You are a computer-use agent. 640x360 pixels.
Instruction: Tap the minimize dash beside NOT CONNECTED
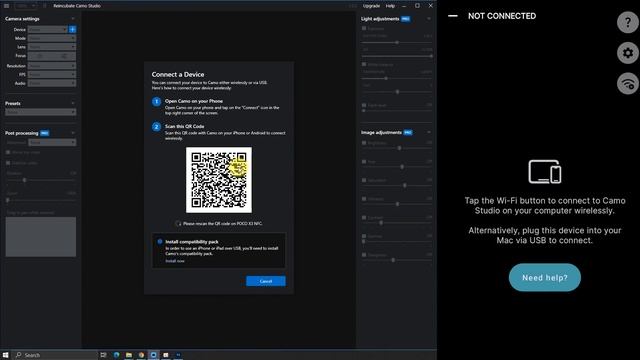click(453, 16)
